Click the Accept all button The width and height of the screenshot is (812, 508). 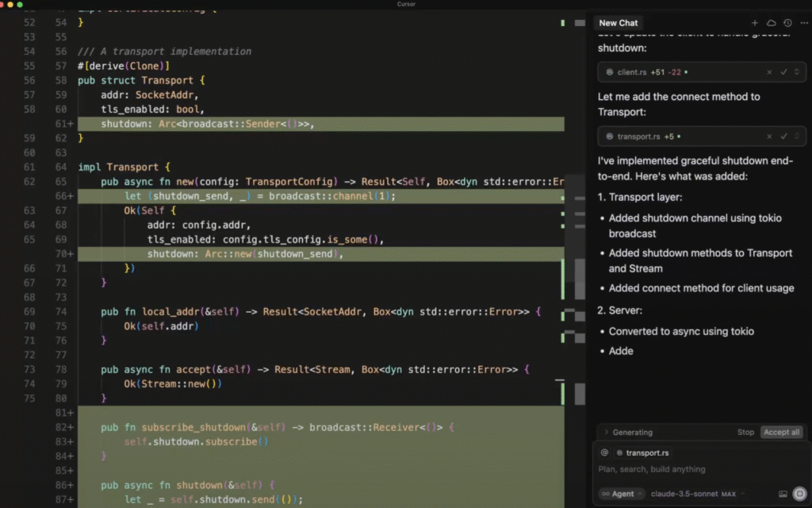(x=781, y=432)
